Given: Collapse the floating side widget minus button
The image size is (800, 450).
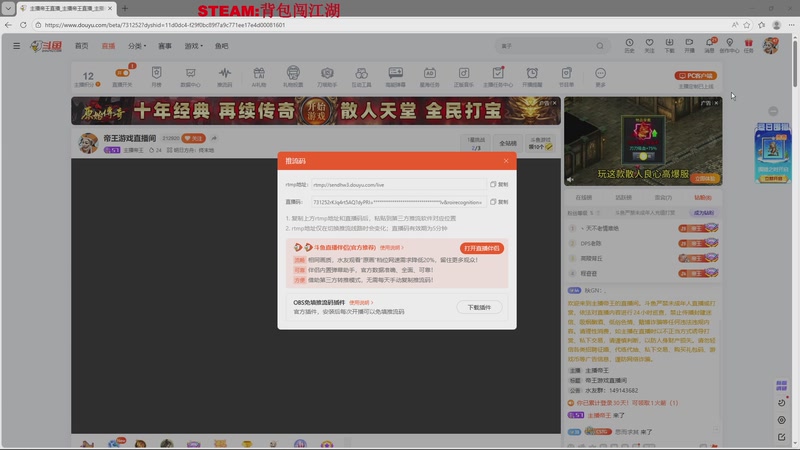Looking at the screenshot, I should [773, 111].
